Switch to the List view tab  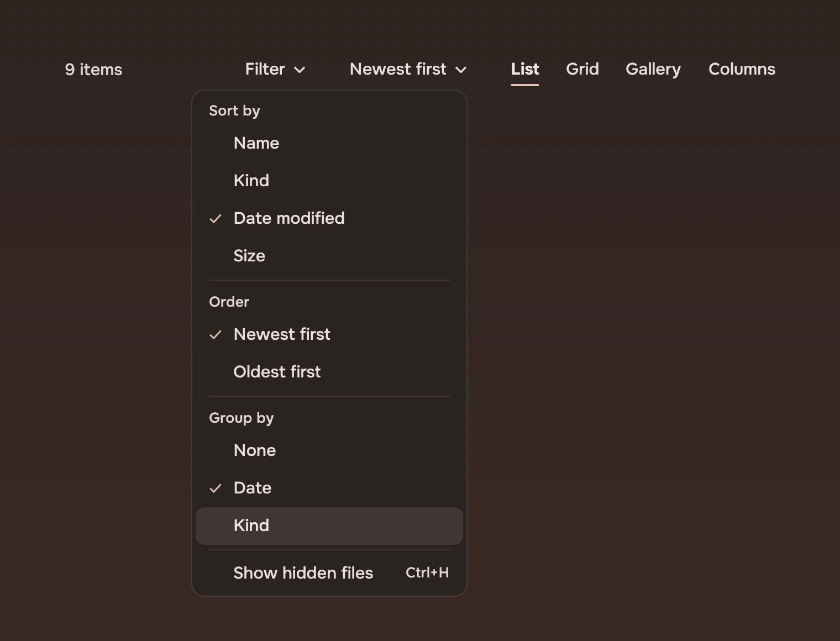point(524,69)
